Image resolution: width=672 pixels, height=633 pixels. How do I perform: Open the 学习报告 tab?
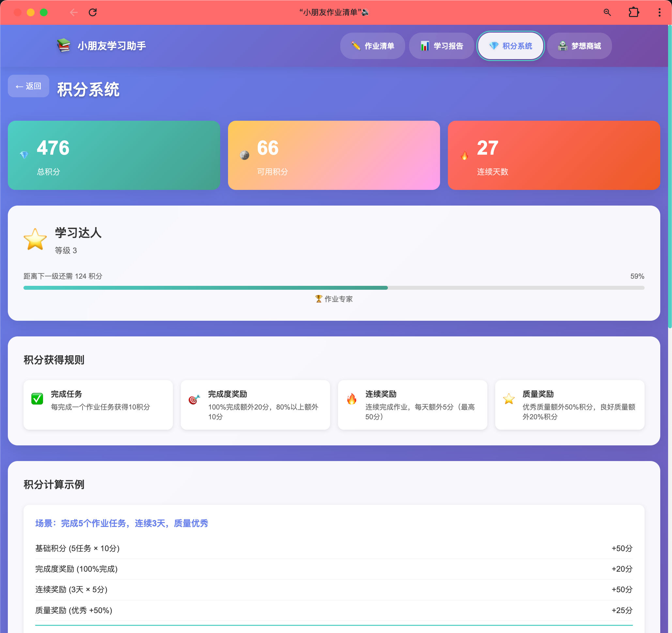[441, 46]
